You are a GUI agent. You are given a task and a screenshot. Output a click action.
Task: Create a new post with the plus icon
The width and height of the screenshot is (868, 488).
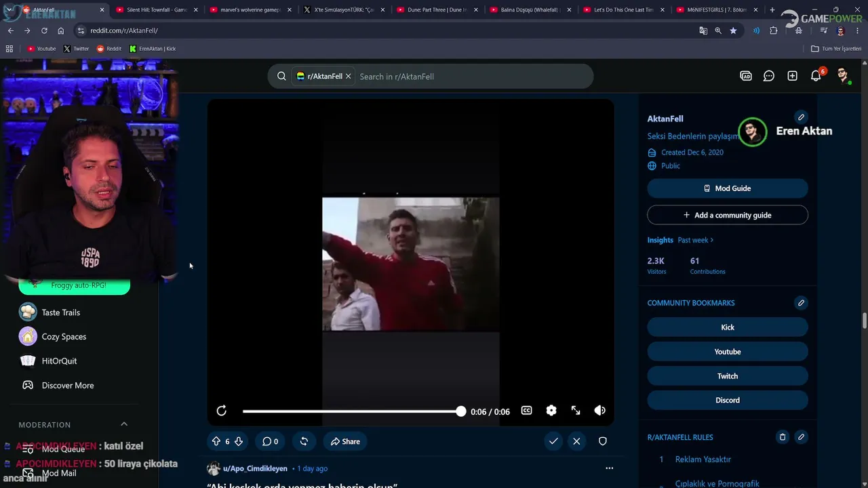(792, 76)
